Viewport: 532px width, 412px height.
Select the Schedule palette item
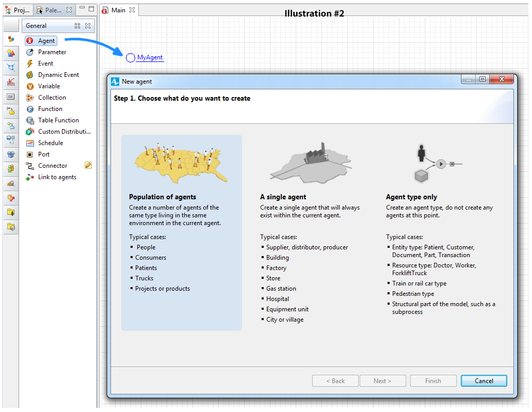tap(50, 143)
